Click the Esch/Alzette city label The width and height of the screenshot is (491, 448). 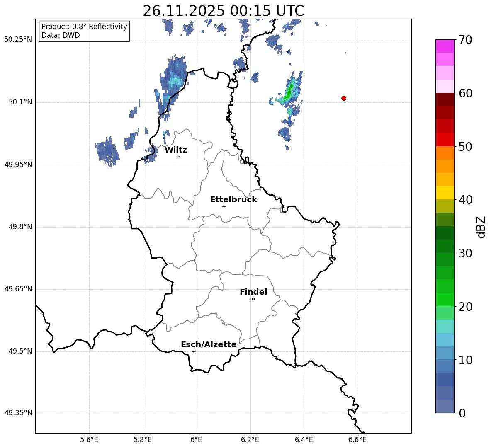209,344
